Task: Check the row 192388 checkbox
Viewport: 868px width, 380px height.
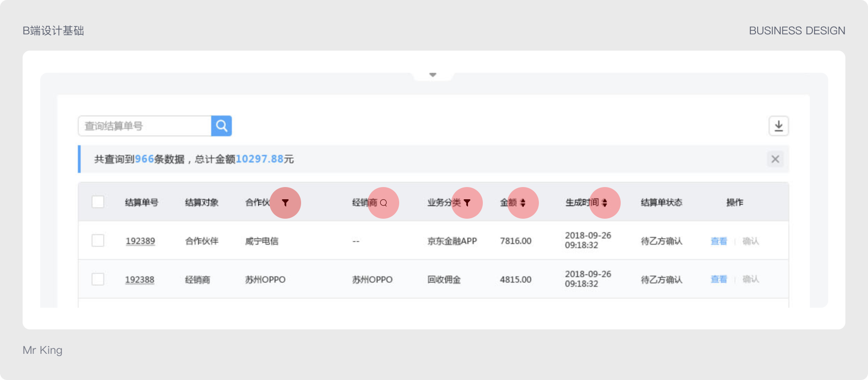Action: coord(98,279)
